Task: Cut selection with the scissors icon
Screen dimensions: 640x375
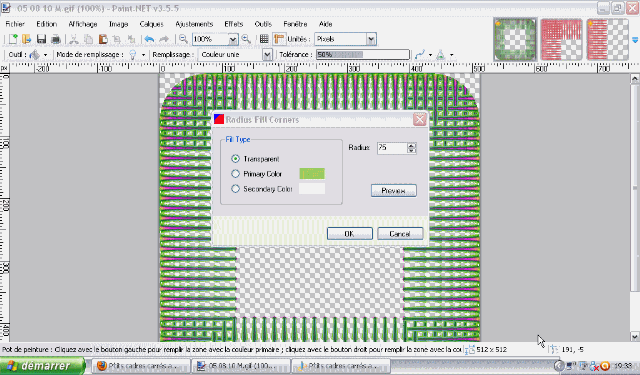Action: click(74, 39)
